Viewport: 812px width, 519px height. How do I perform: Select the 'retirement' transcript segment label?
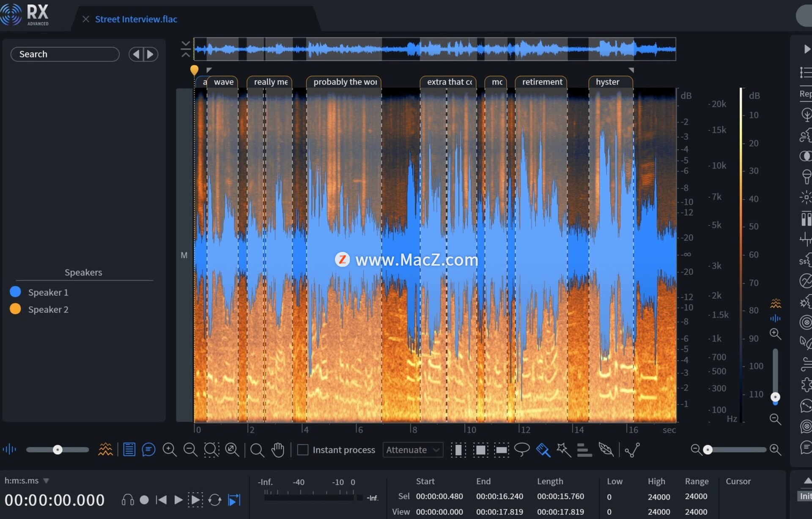tap(542, 82)
